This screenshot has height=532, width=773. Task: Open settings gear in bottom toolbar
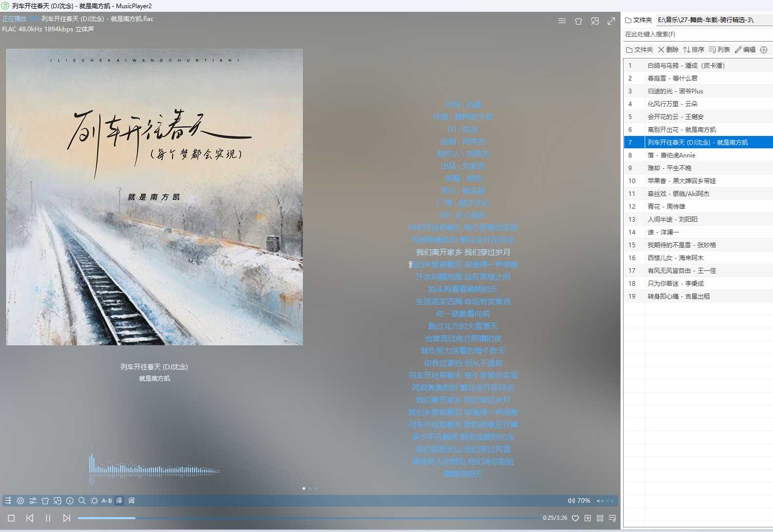[21, 501]
